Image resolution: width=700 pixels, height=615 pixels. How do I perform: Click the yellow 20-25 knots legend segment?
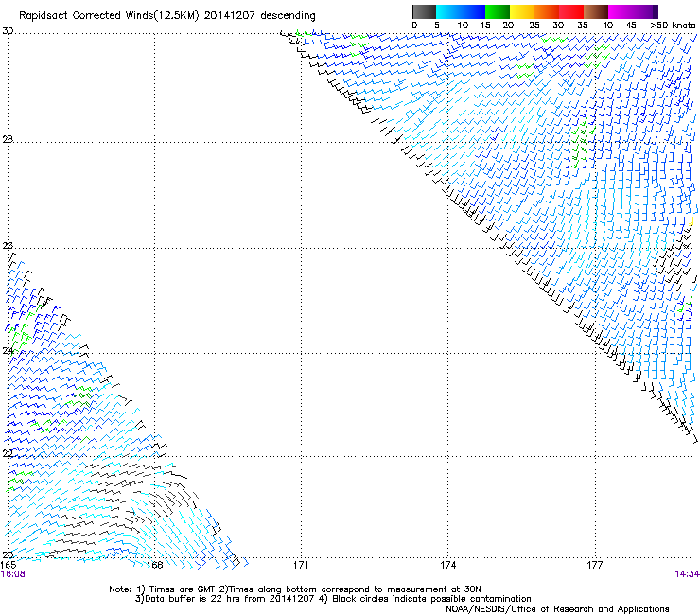pyautogui.click(x=522, y=11)
